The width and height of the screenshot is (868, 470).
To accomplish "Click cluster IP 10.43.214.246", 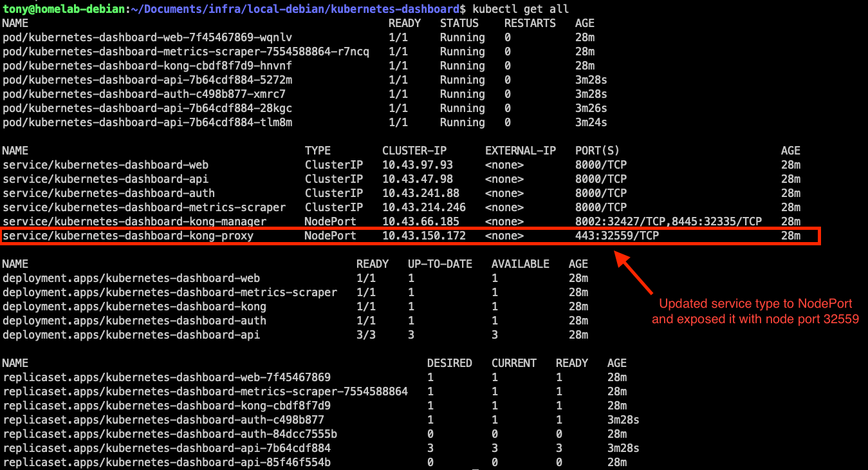I will click(424, 207).
